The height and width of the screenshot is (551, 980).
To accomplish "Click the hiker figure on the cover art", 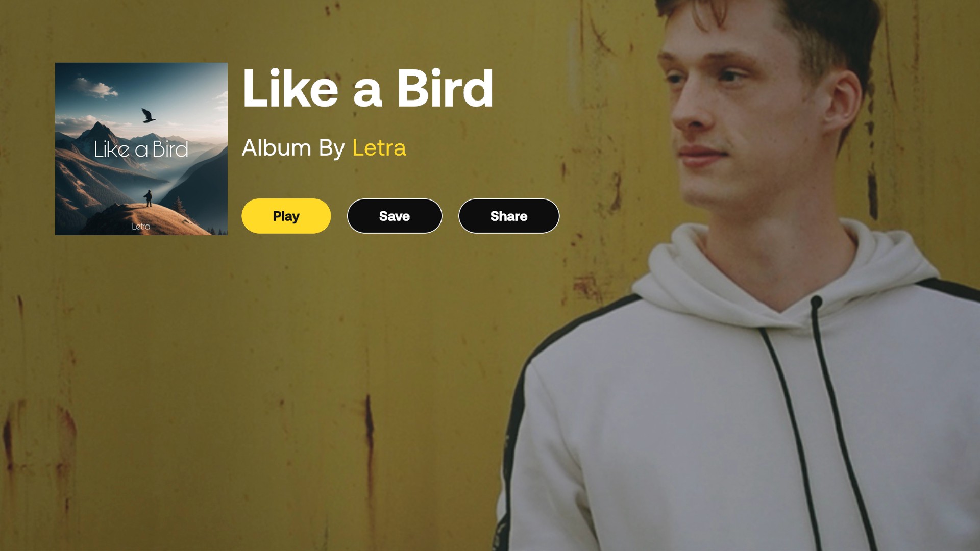I will (148, 198).
